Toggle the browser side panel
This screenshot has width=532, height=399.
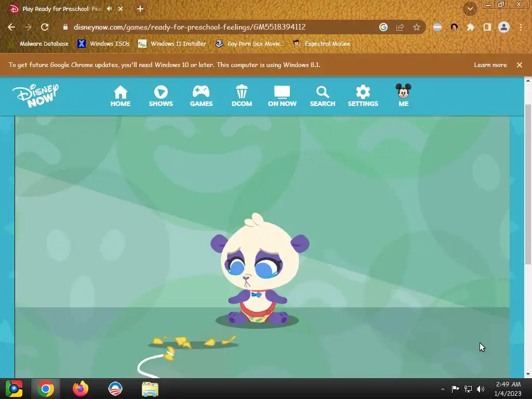click(x=487, y=27)
